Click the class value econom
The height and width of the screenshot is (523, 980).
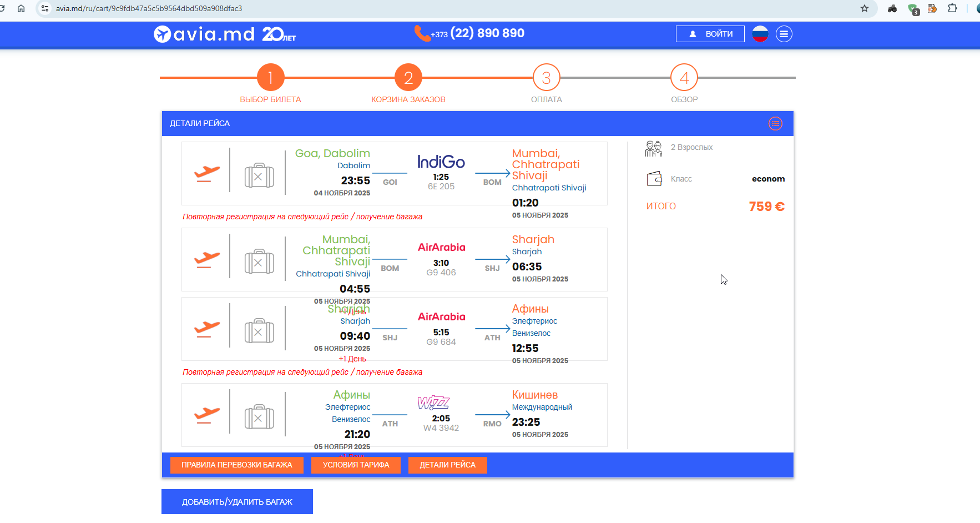coord(768,179)
